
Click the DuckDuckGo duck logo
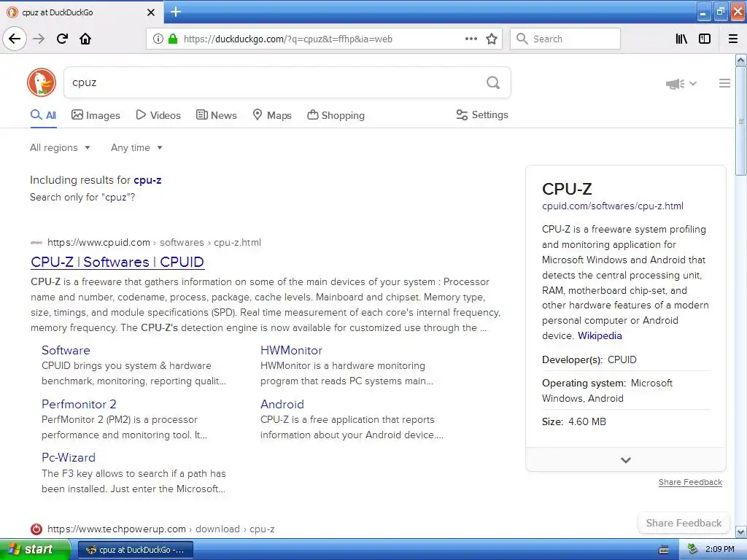42,82
